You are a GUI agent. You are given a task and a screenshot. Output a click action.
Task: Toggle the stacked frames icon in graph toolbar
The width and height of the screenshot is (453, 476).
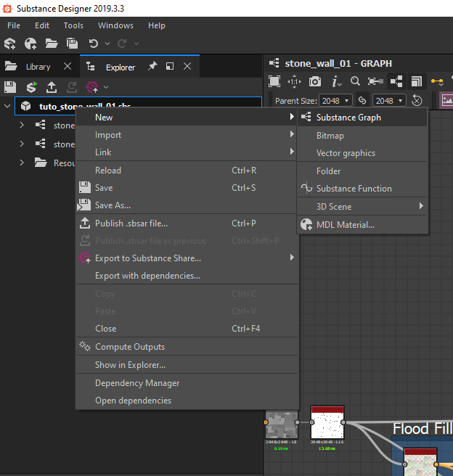417,81
